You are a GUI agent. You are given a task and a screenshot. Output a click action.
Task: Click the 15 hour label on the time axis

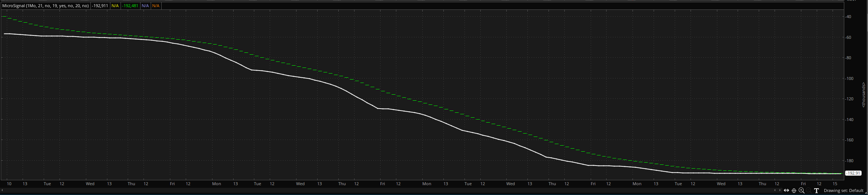point(835,184)
